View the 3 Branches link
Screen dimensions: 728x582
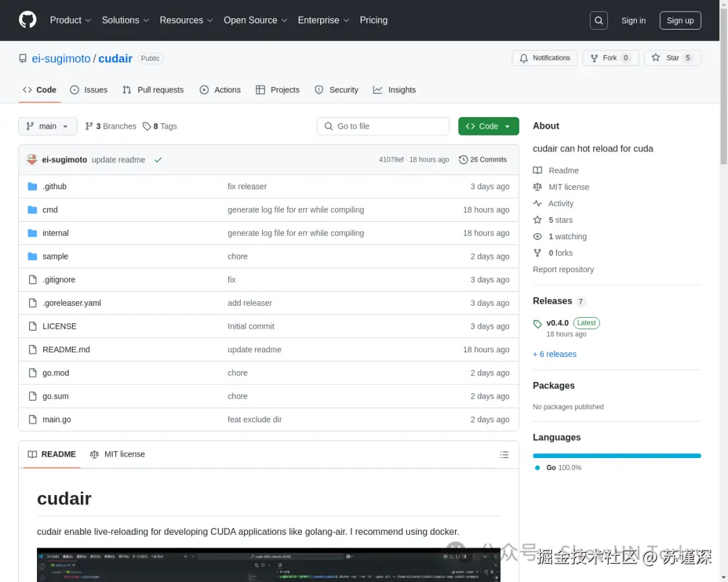pyautogui.click(x=111, y=126)
